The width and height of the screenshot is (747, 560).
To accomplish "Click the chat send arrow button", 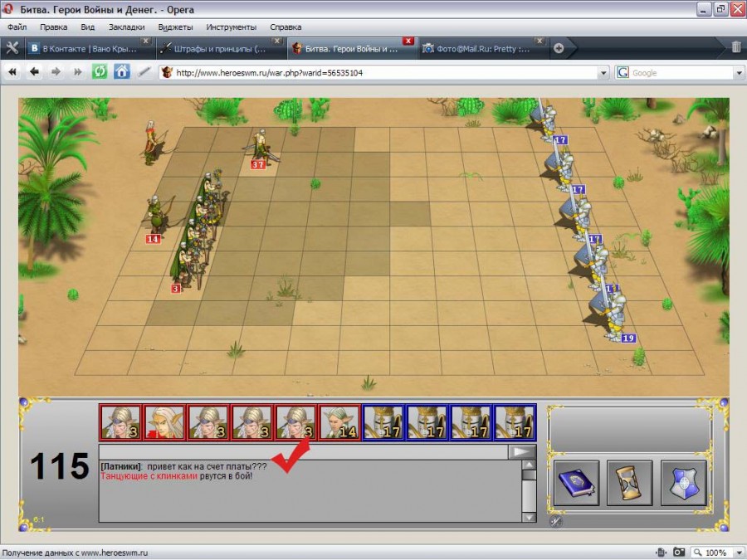I will click(522, 452).
